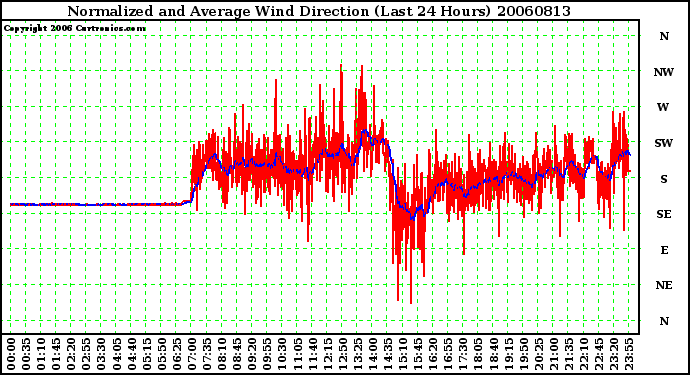This screenshot has width=690, height=375.
Task: Click the W direction label
Action: (x=663, y=107)
